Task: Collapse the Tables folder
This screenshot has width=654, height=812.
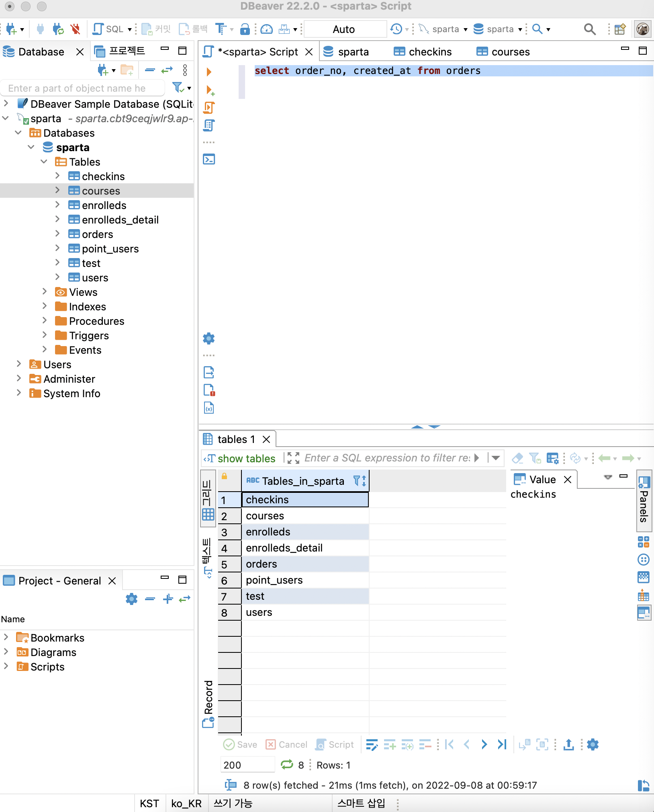Action: (x=44, y=162)
